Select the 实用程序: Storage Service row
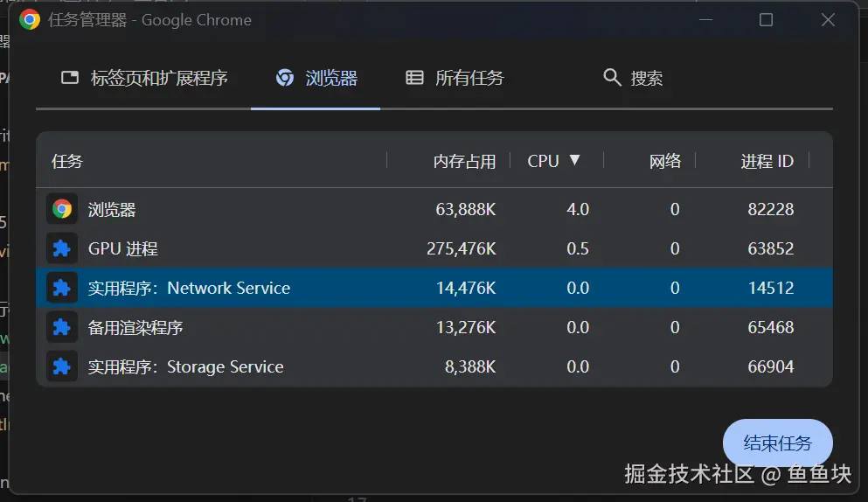 tap(262, 366)
